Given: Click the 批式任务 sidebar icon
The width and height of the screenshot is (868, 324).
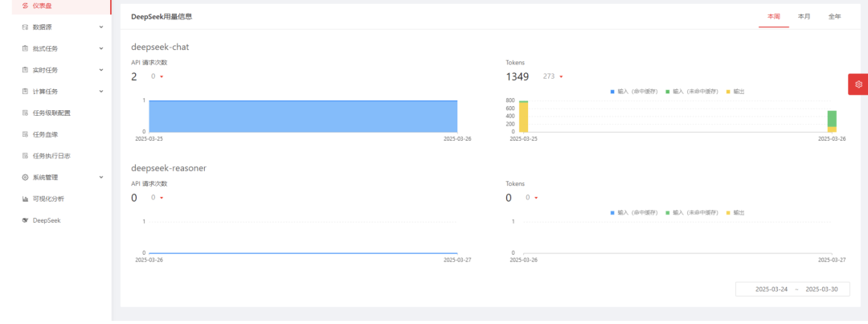Looking at the screenshot, I should click(25, 49).
